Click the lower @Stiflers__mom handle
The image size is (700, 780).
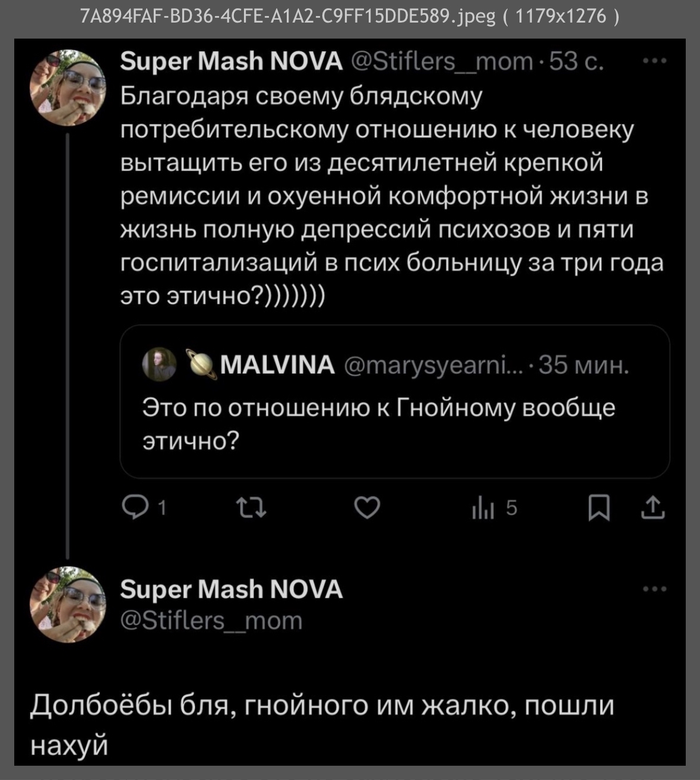point(211,620)
